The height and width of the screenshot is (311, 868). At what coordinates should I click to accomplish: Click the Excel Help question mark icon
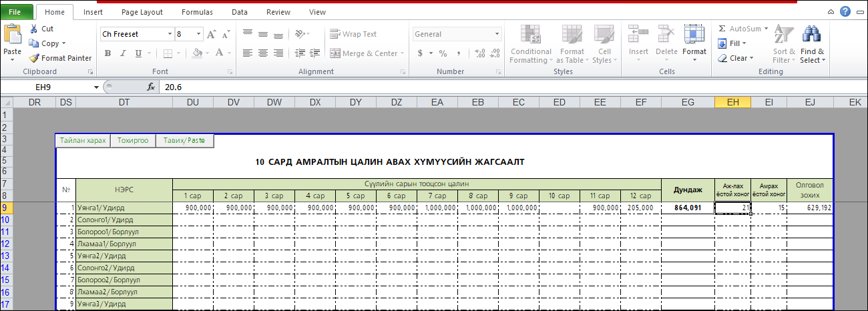[845, 11]
